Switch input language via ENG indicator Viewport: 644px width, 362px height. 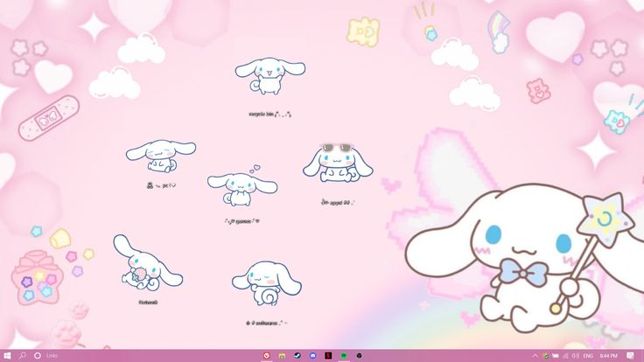588,356
